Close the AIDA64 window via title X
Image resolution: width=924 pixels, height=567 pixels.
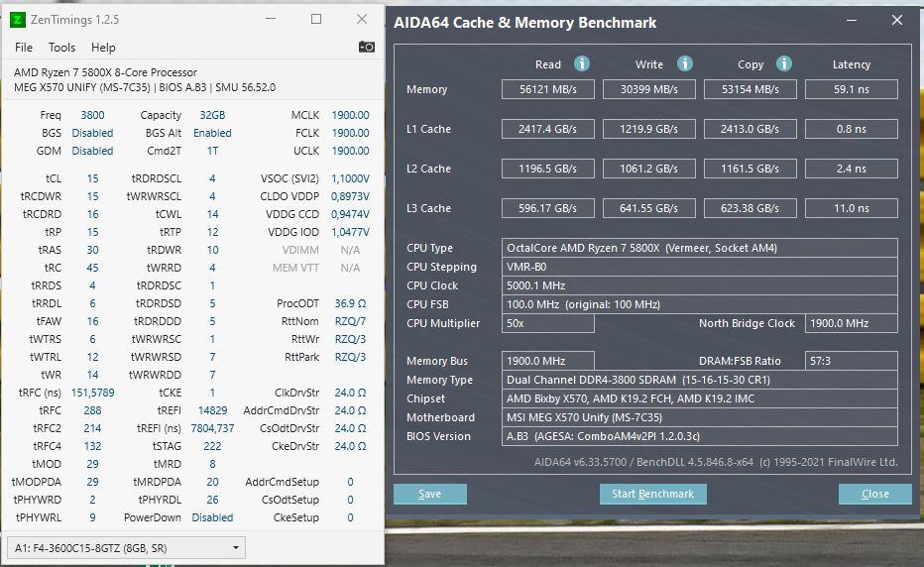point(897,21)
